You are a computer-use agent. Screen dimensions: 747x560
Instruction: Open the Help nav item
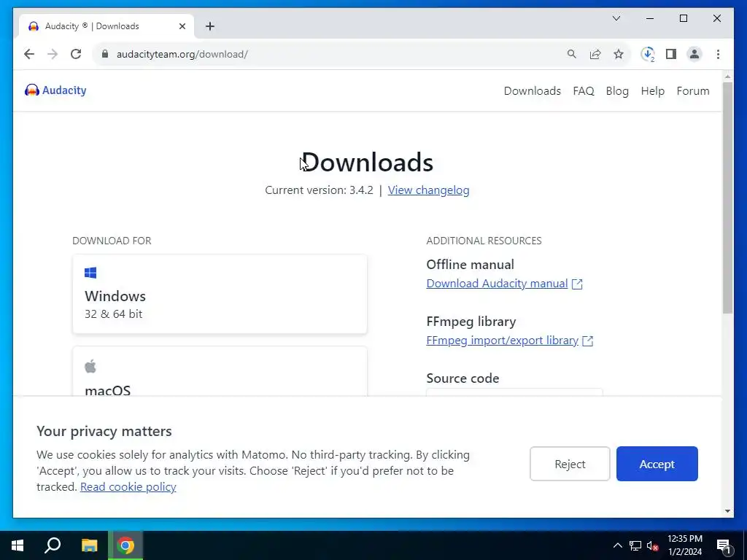(652, 91)
